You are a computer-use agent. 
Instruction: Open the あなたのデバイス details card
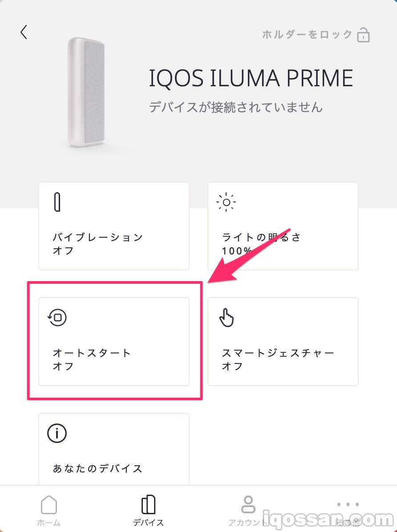(114, 449)
